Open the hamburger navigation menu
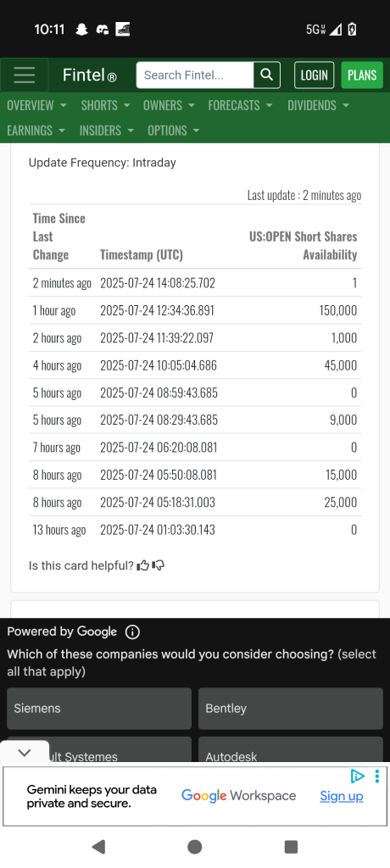The height and width of the screenshot is (868, 390). coord(25,75)
